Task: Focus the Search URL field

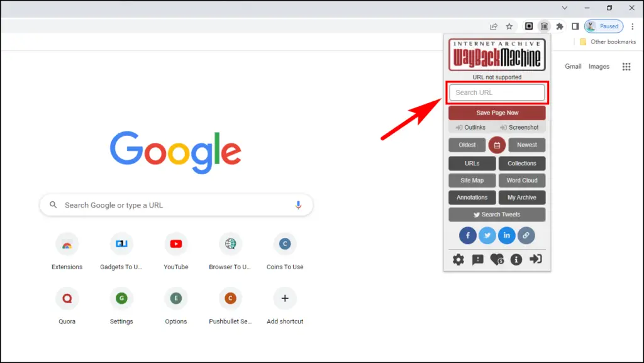Action: coord(497,93)
